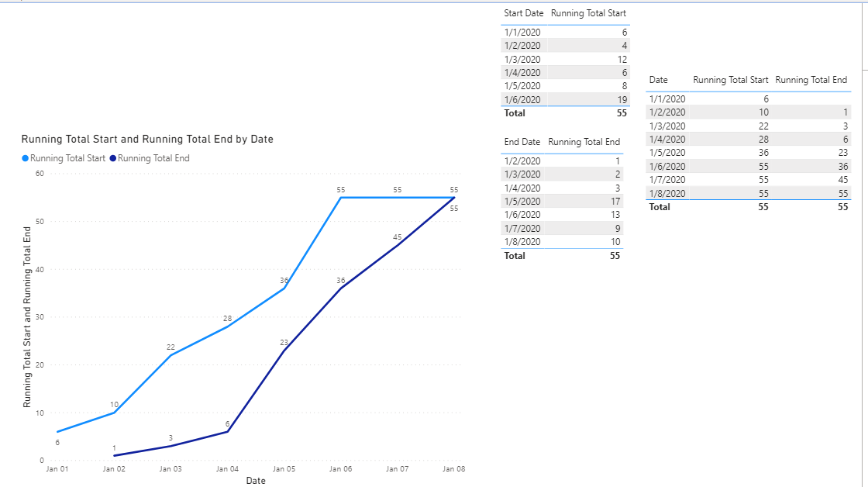Sort by Running Total Start in Start Date table
Image resolution: width=868 pixels, height=487 pixels.
[588, 13]
